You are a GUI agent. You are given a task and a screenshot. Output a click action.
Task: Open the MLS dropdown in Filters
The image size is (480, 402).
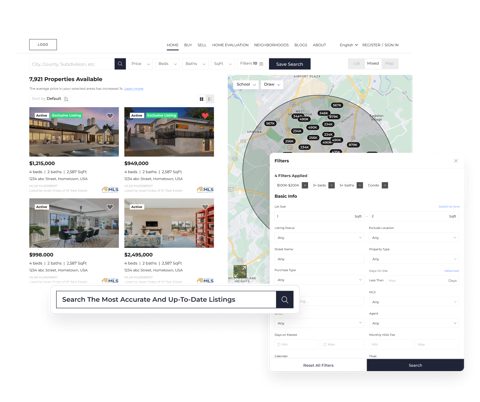pos(414,302)
